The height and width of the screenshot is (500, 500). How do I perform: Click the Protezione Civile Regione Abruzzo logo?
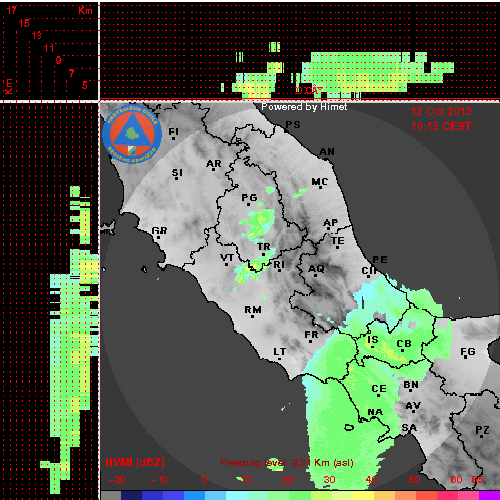point(132,134)
